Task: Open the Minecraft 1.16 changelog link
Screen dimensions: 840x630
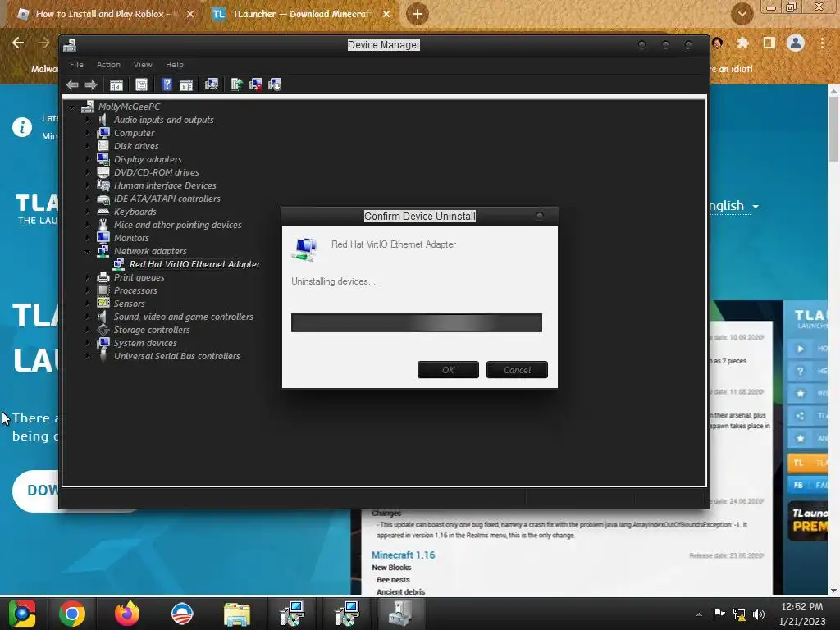Action: point(404,555)
